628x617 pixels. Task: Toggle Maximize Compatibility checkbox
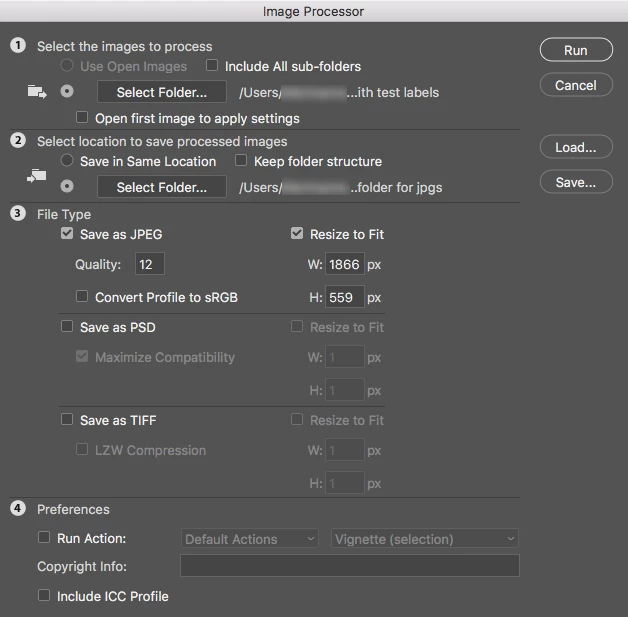tap(82, 356)
